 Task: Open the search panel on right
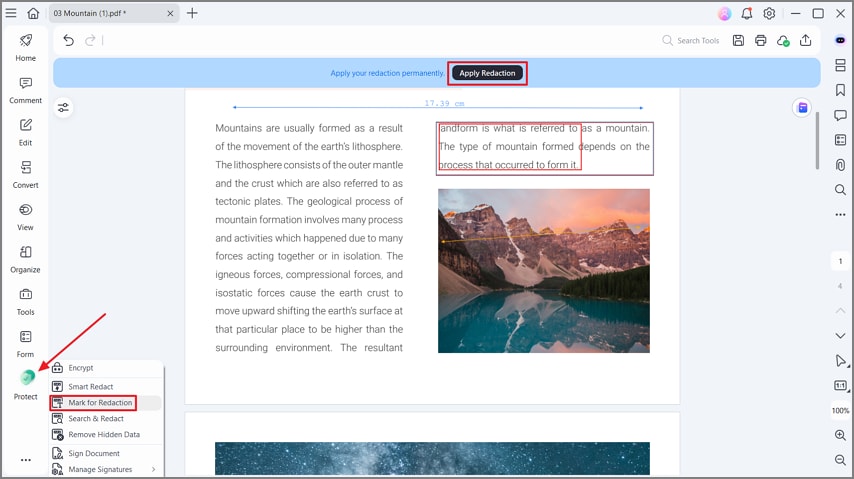840,190
